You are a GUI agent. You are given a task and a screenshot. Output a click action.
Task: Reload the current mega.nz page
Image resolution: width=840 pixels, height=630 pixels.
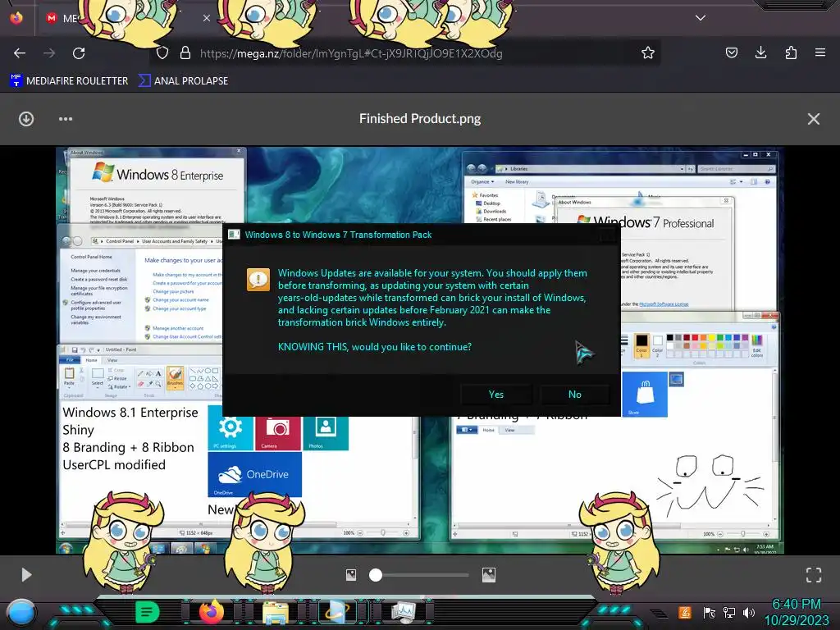pos(79,53)
